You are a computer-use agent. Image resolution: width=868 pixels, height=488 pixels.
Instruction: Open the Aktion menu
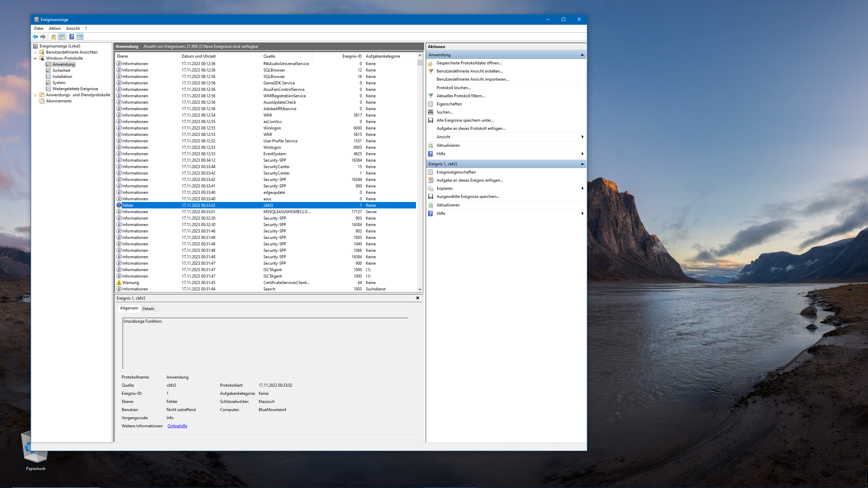(55, 28)
